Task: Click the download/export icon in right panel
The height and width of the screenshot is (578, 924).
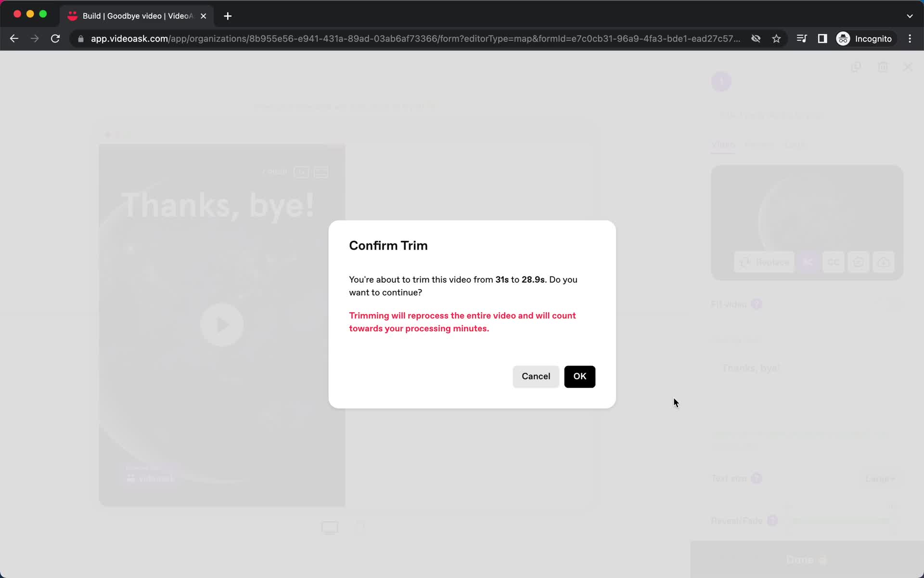Action: (884, 262)
